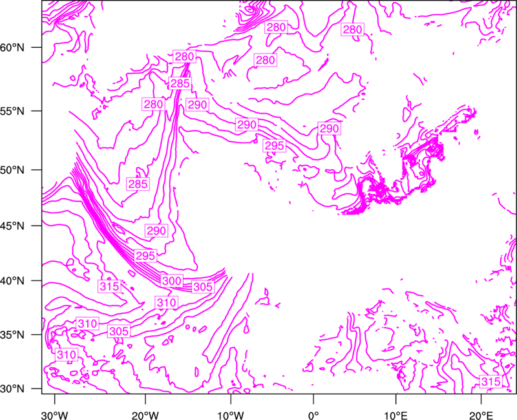Select the 30°W longitude axis label
The width and height of the screenshot is (517, 420).
pyautogui.click(x=55, y=415)
